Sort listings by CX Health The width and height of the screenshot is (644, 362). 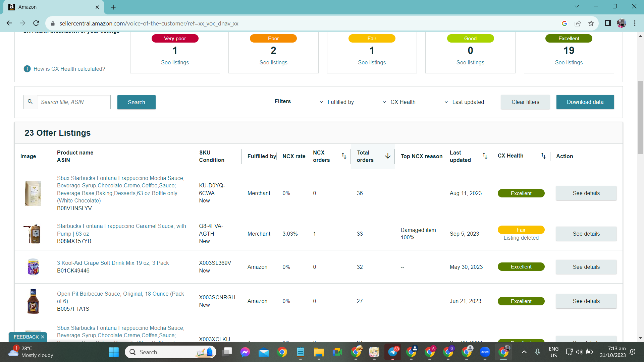point(543,156)
